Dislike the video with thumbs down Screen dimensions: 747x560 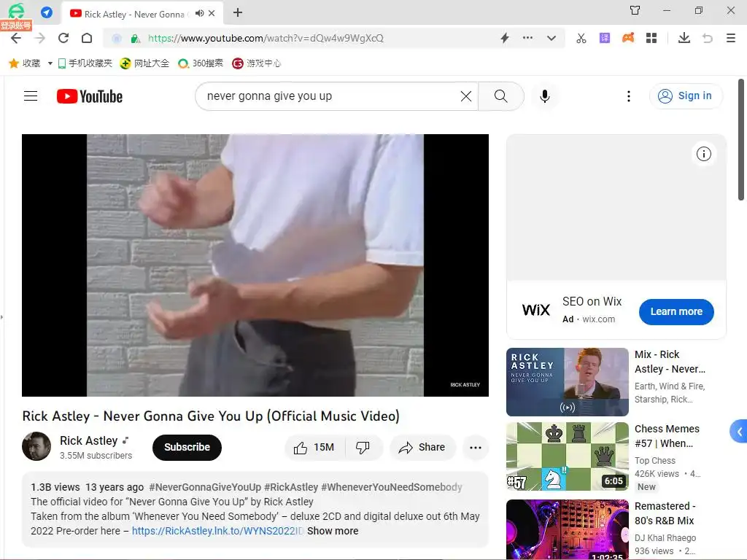(x=363, y=448)
